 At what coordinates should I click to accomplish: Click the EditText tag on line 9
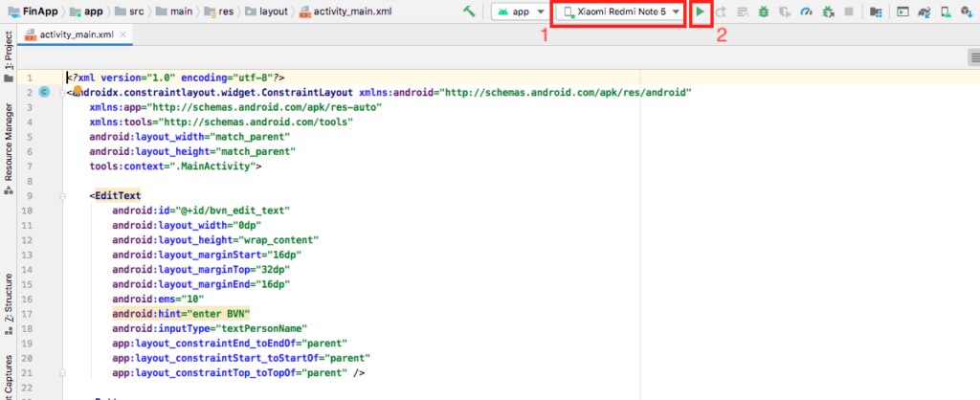tap(116, 196)
